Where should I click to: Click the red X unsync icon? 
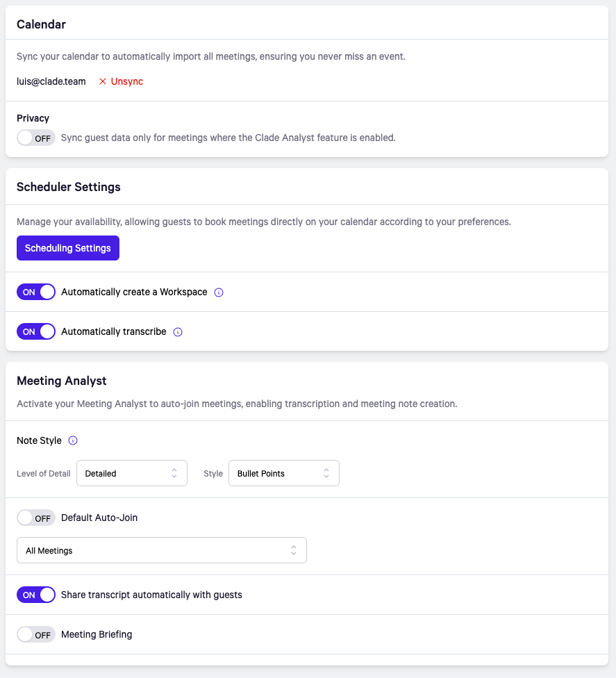point(103,82)
